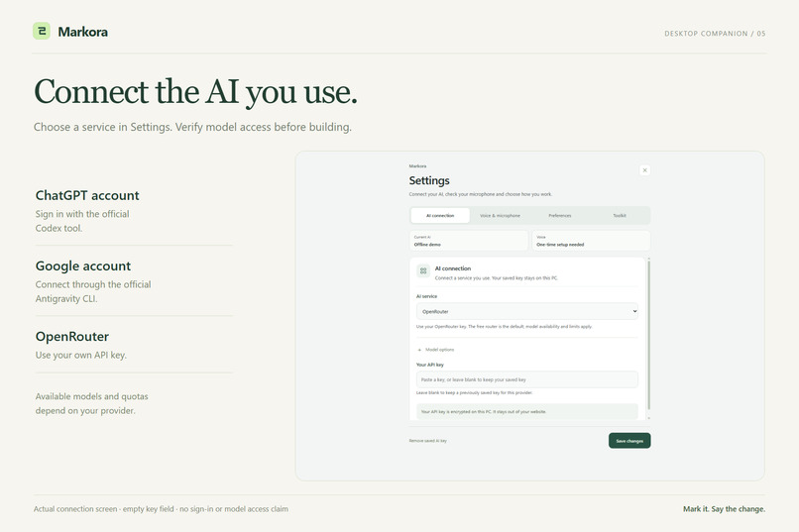Click the Current AI Offline demo card
The height and width of the screenshot is (532, 799).
pos(468,241)
